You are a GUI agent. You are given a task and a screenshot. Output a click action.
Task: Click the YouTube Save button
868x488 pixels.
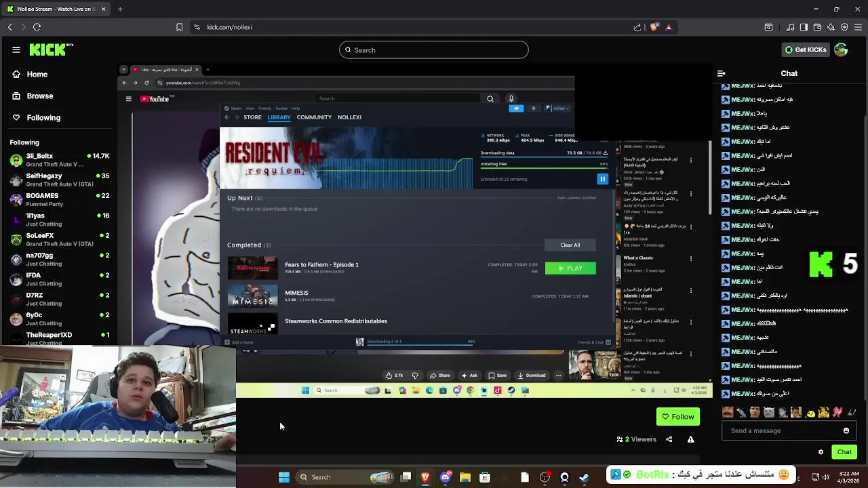[497, 375]
